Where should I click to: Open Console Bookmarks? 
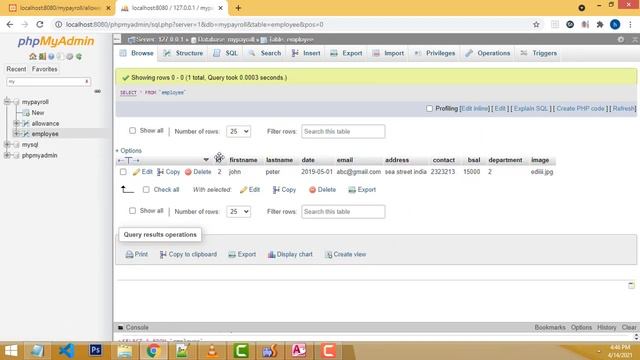550,327
